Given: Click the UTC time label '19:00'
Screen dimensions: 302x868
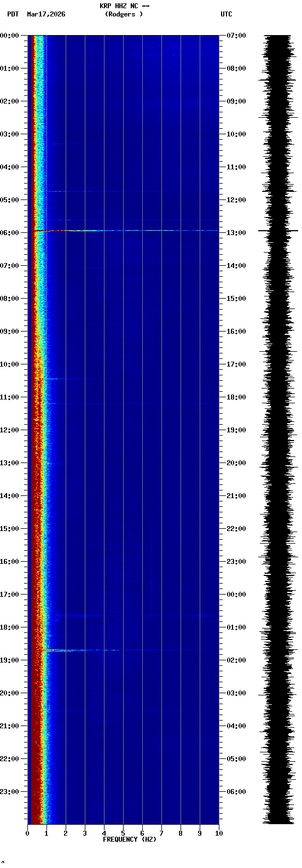Looking at the screenshot, I should [x=236, y=430].
